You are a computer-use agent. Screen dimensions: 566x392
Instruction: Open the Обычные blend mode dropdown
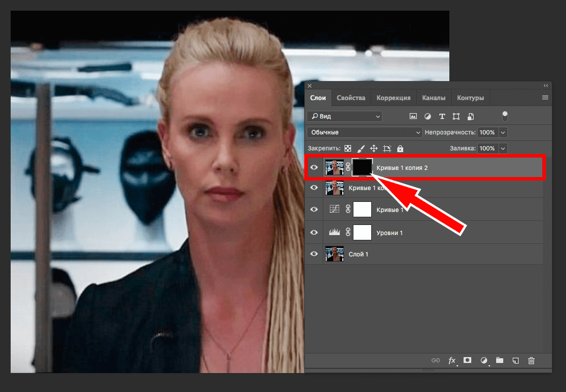click(x=365, y=133)
